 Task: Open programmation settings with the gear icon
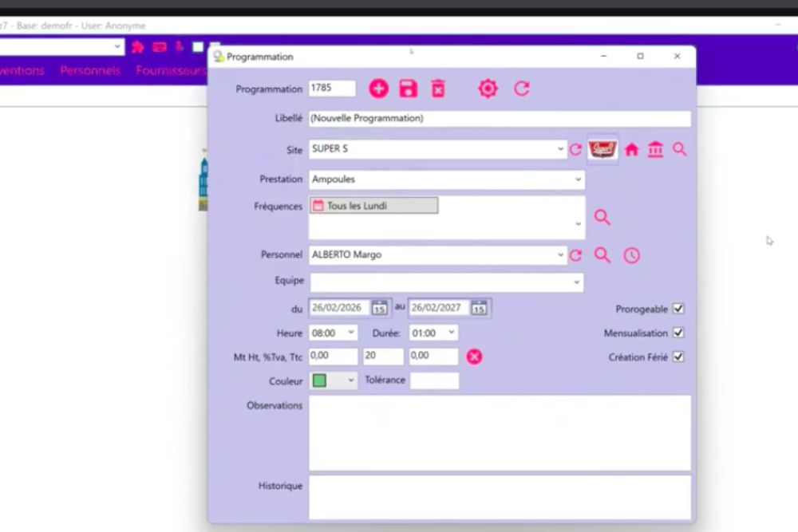[487, 88]
